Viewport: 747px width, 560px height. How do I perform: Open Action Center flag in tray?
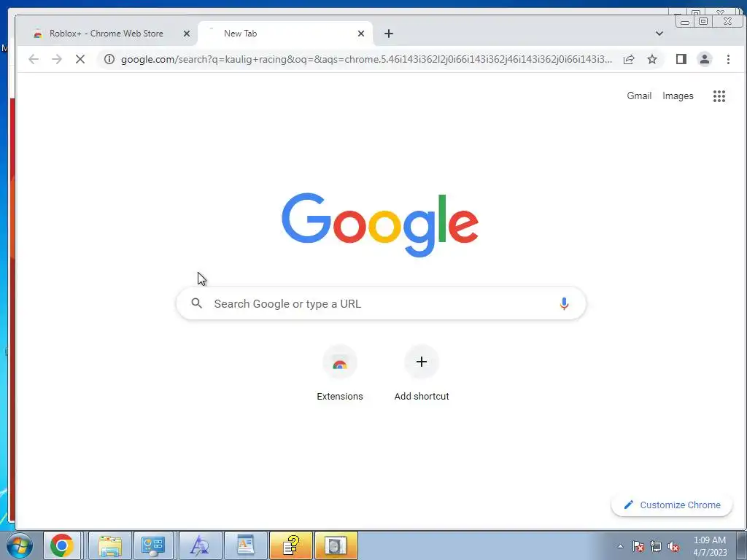pyautogui.click(x=638, y=546)
